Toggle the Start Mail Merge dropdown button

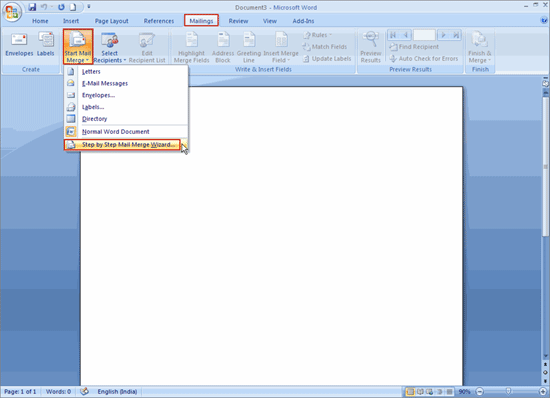point(78,47)
